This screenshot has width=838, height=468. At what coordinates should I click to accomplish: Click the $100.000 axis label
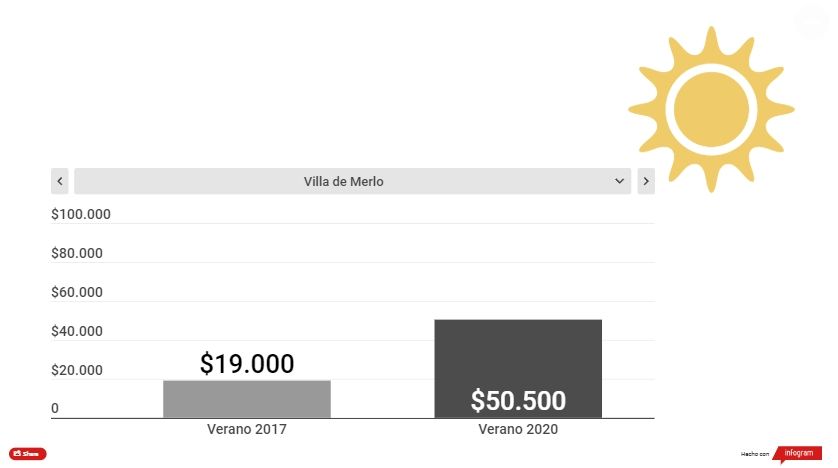point(81,214)
